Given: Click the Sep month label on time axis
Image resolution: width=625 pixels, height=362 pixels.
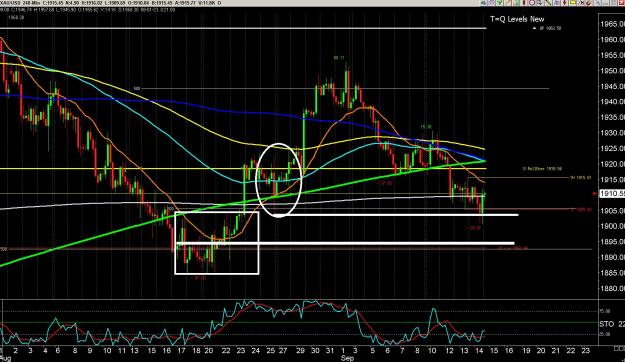Looking at the screenshot, I should coord(347,358).
